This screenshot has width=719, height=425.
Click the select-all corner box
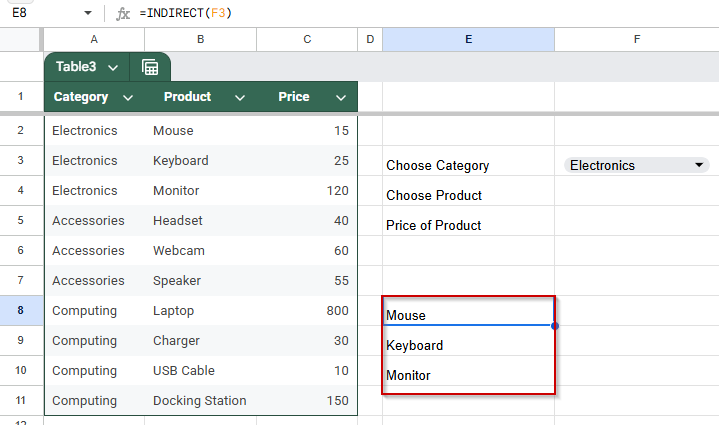point(21,39)
